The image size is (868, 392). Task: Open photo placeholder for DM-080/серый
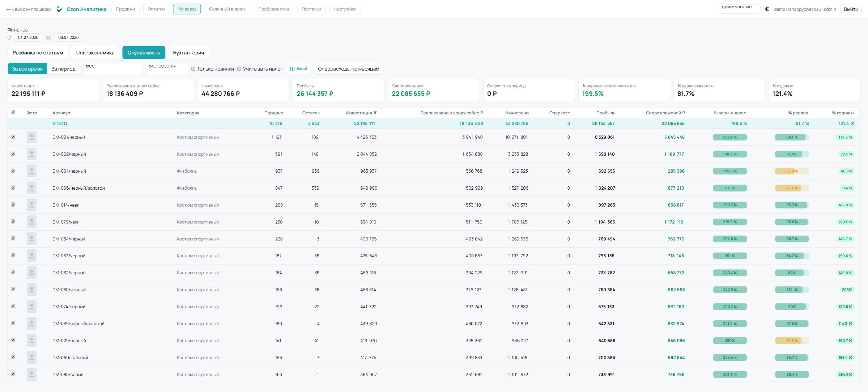pos(31,374)
